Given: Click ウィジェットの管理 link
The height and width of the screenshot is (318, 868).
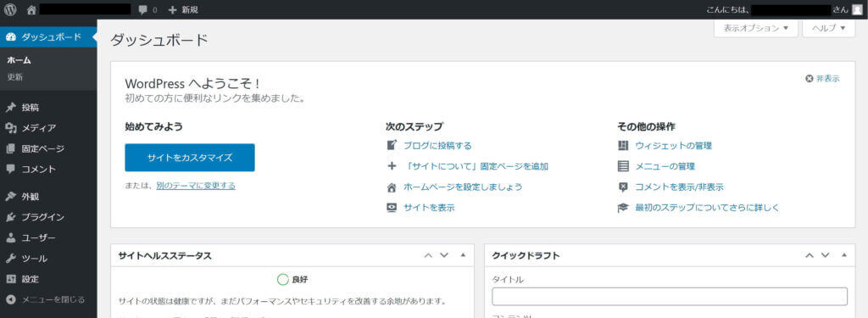Looking at the screenshot, I should (x=673, y=145).
